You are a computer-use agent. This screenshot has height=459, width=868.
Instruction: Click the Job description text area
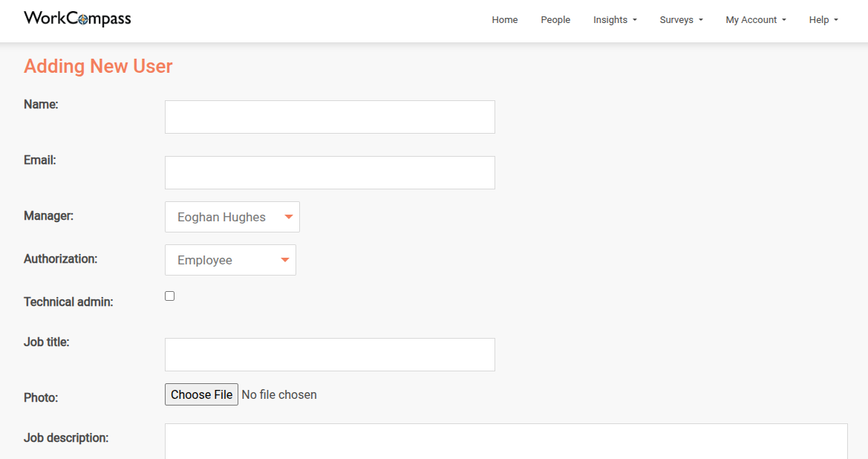pos(506,441)
